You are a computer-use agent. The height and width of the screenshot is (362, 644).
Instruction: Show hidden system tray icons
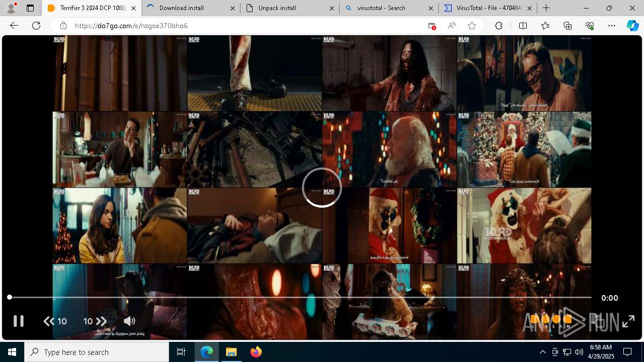tap(542, 352)
